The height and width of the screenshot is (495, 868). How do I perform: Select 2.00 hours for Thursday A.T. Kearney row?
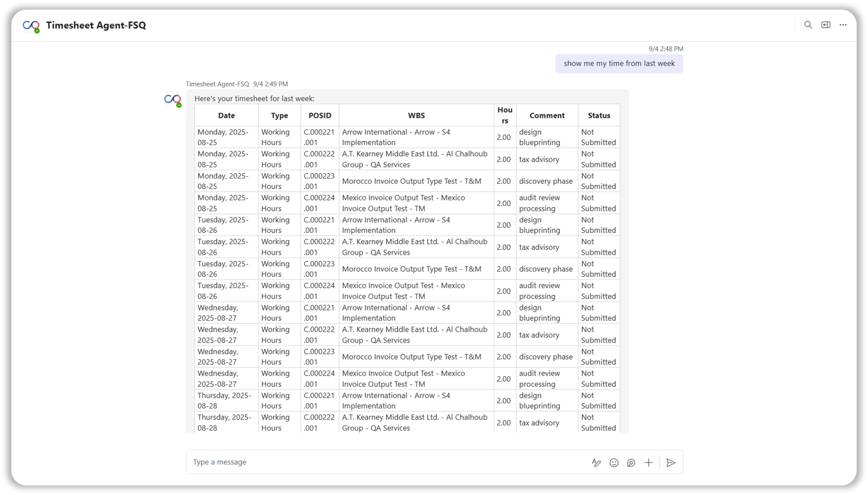click(x=505, y=422)
